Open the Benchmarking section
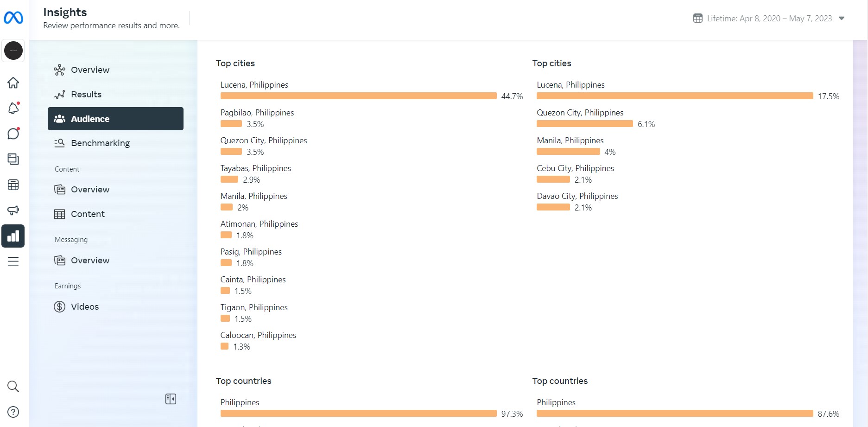868x427 pixels. (100, 143)
